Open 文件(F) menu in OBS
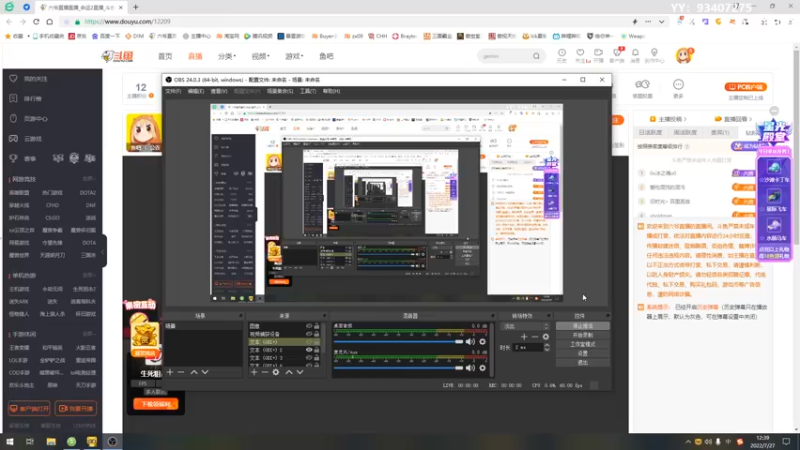 (173, 91)
